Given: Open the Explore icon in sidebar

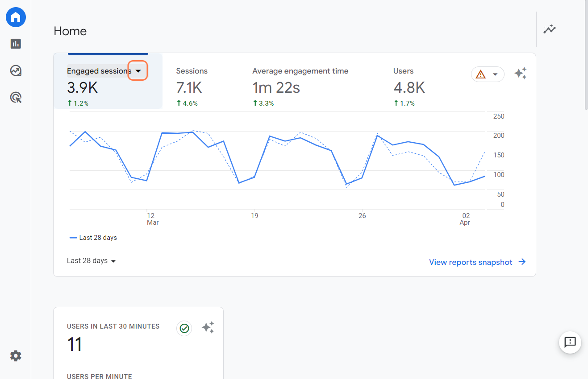Looking at the screenshot, I should (x=16, y=70).
